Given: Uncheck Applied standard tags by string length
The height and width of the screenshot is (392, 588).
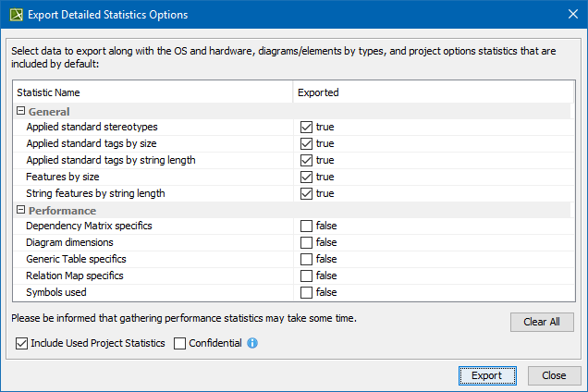Looking at the screenshot, I should pyautogui.click(x=306, y=160).
